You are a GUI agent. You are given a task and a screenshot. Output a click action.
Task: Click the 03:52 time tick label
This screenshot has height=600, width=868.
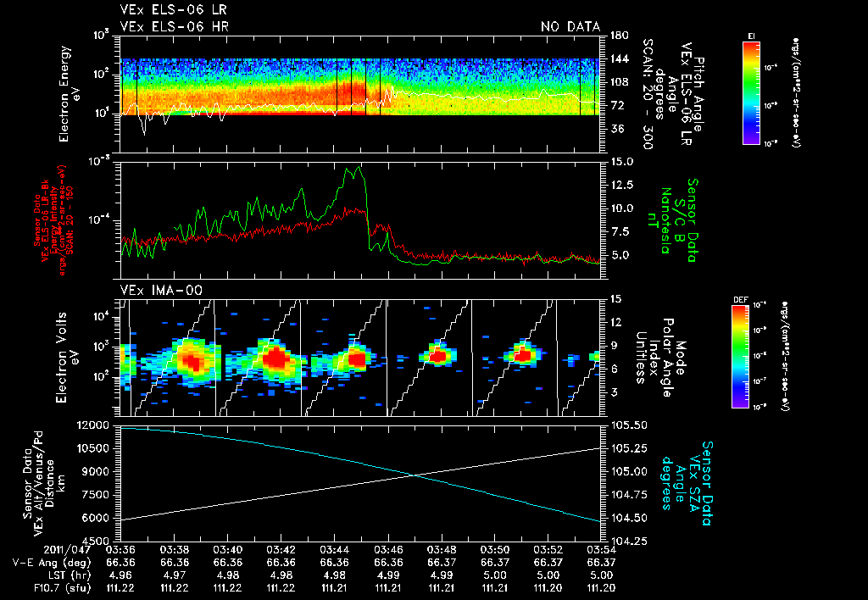click(548, 550)
